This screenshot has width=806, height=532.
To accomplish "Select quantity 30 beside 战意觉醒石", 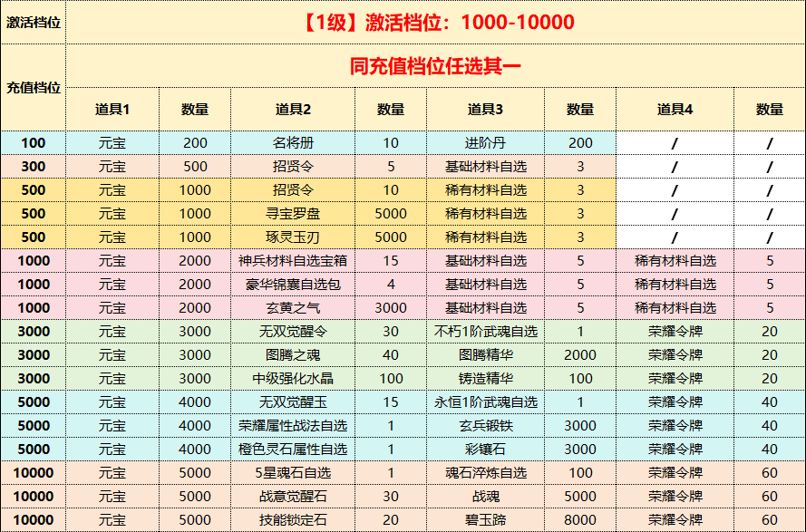I will click(391, 497).
